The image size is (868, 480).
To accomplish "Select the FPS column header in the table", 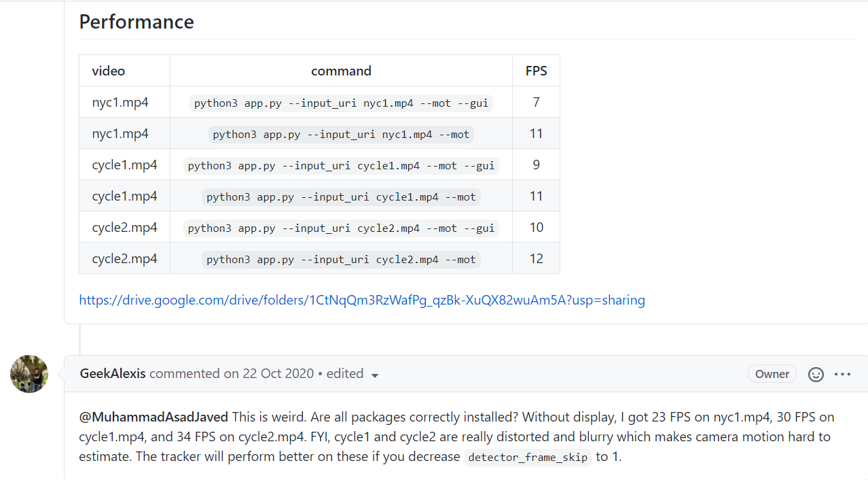I will pyautogui.click(x=536, y=70).
